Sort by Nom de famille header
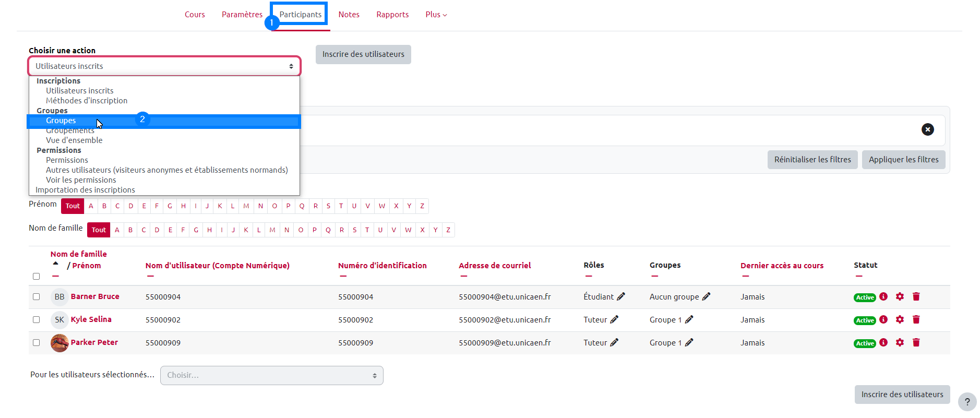This screenshot has height=418, width=980. point(79,254)
